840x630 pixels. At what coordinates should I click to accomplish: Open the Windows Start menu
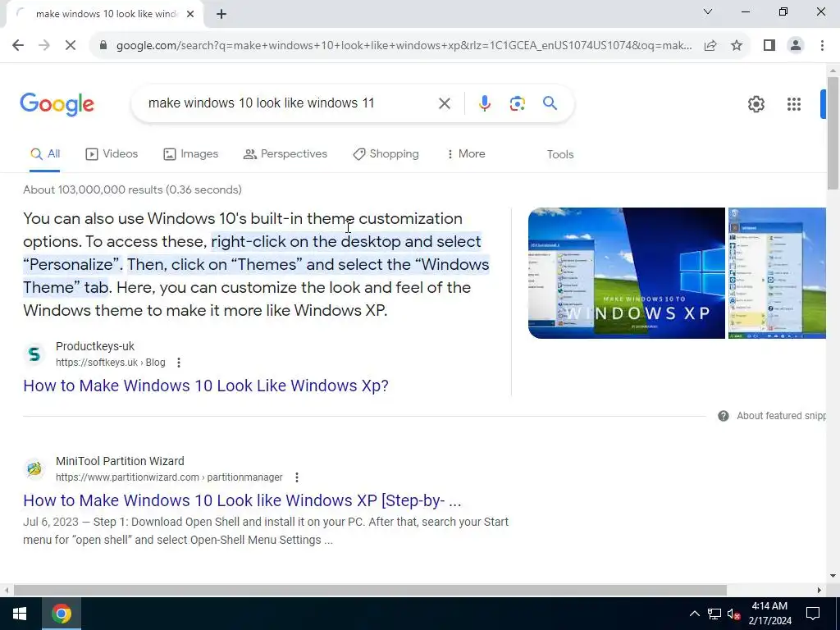(20, 614)
